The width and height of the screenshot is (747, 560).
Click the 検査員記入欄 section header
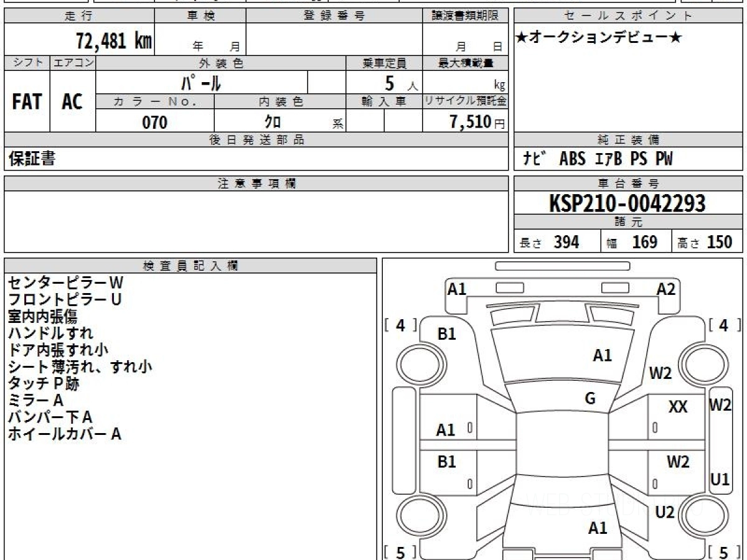190,266
